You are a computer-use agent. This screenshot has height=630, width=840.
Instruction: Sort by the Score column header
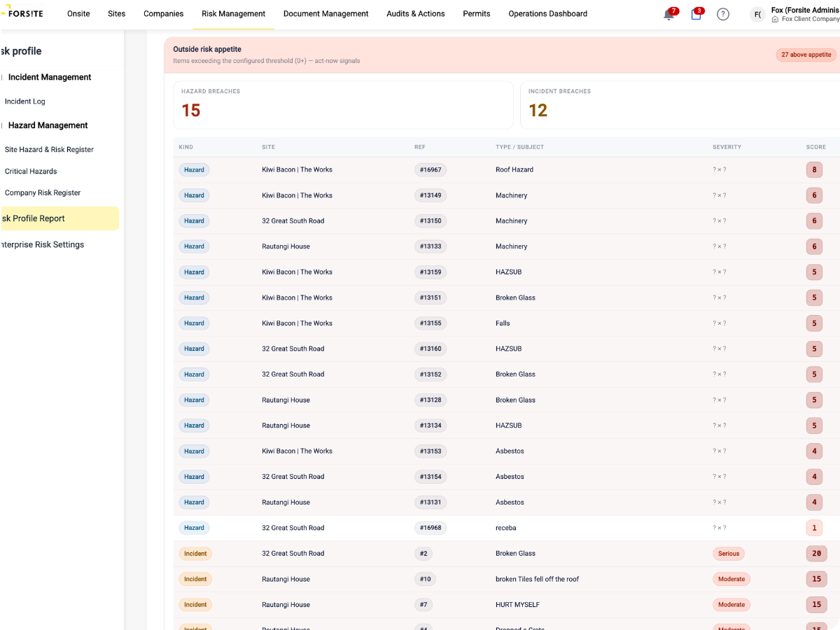pos(815,147)
